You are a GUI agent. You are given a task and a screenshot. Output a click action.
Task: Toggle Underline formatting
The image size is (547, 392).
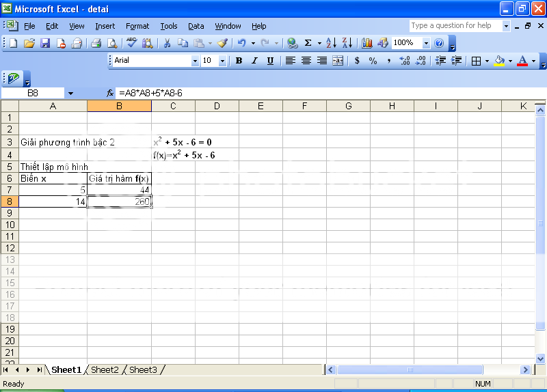[270, 61]
